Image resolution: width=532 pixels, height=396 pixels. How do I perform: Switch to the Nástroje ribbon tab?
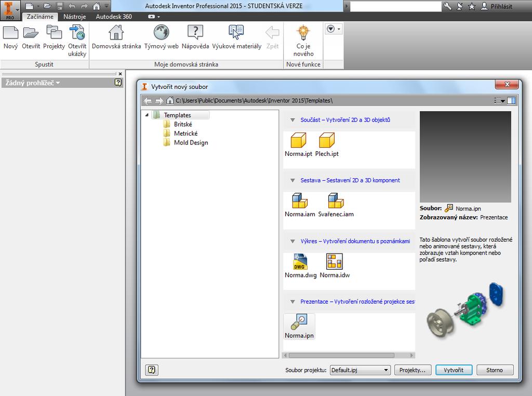[75, 16]
